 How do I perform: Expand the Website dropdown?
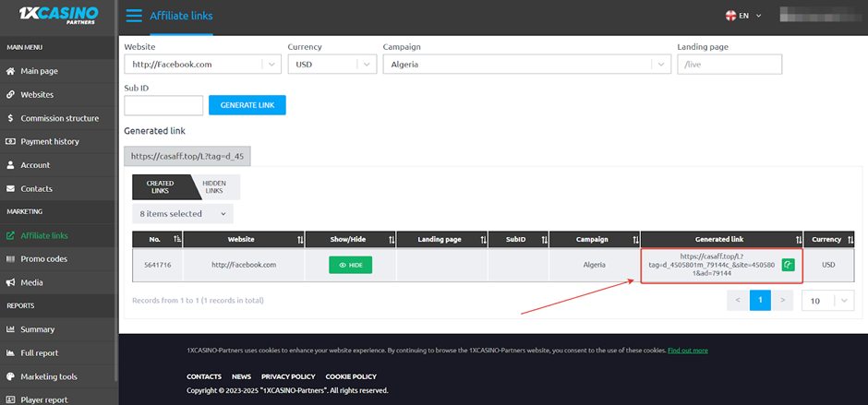click(x=271, y=65)
